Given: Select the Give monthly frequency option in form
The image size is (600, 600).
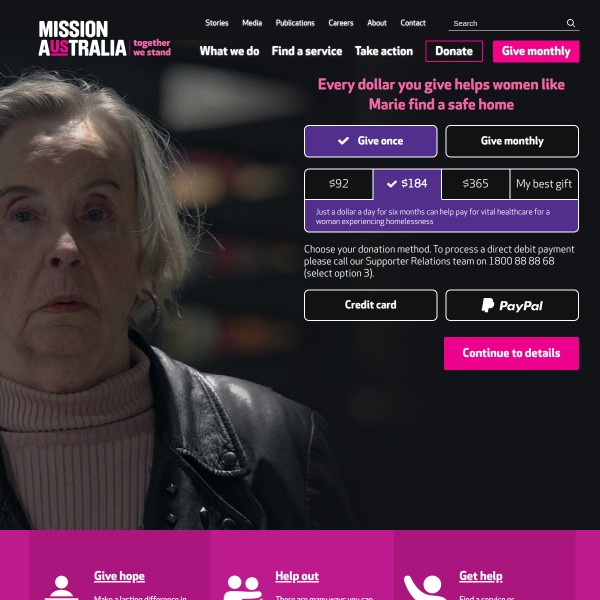Looking at the screenshot, I should pos(512,141).
